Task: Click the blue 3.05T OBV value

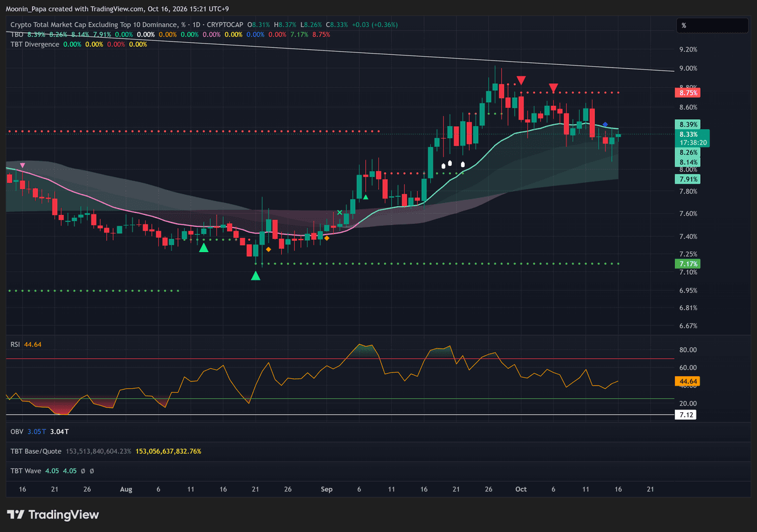Action: tap(36, 431)
